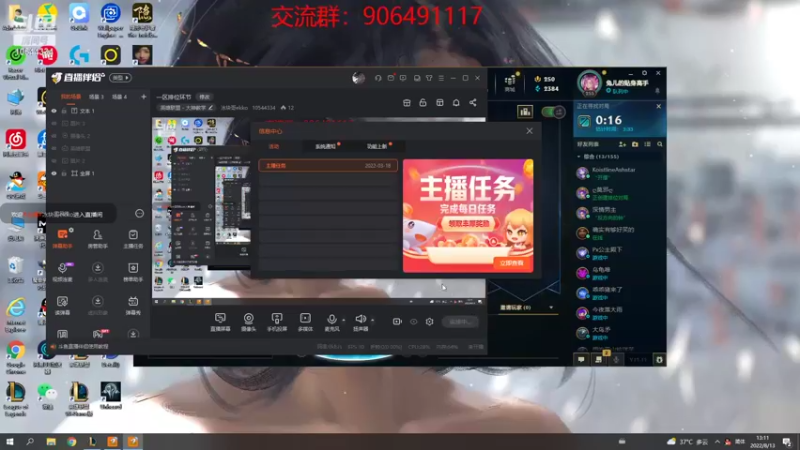Image resolution: width=800 pixels, height=450 pixels.
Task: Switch to the 场景 4 tab
Action: point(119,96)
